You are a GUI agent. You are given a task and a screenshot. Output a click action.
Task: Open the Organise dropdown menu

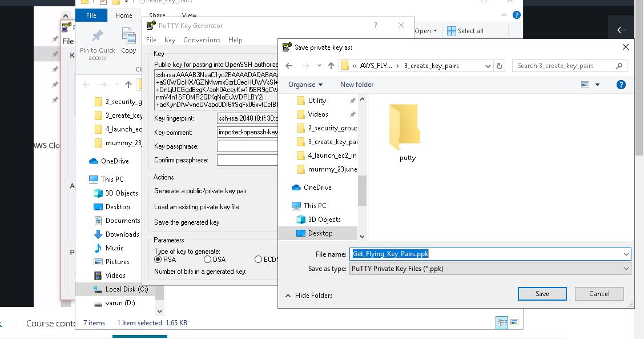point(305,85)
